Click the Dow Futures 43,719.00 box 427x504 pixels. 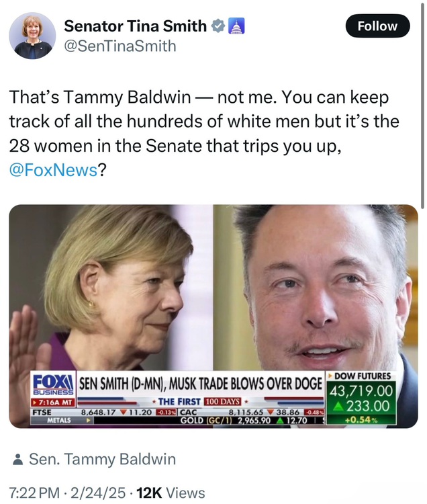360,390
